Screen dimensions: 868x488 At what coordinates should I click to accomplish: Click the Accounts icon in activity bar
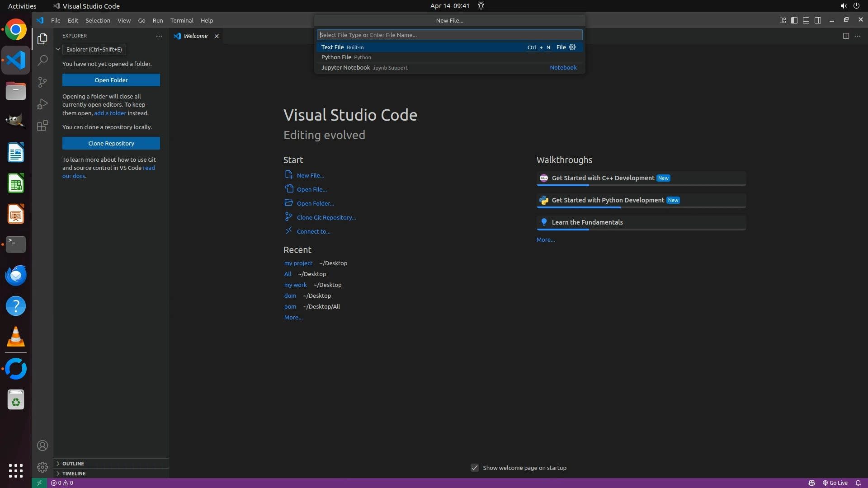point(42,446)
